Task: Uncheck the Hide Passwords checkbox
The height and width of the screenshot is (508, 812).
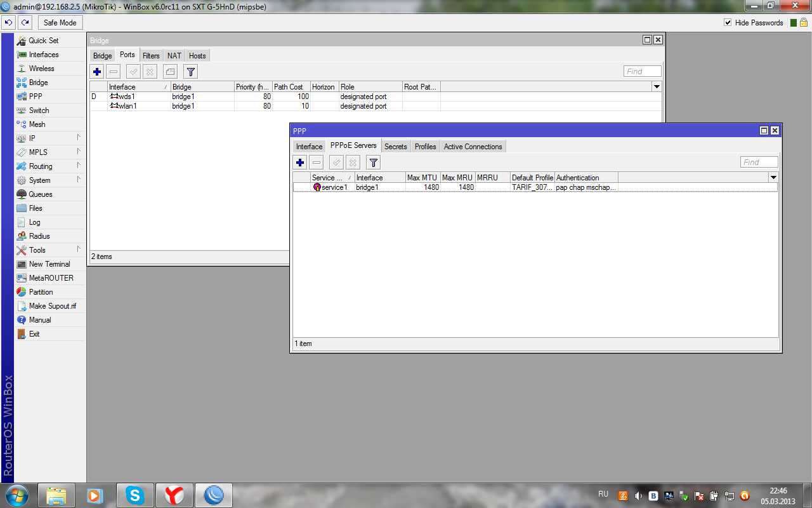Action: coord(728,22)
